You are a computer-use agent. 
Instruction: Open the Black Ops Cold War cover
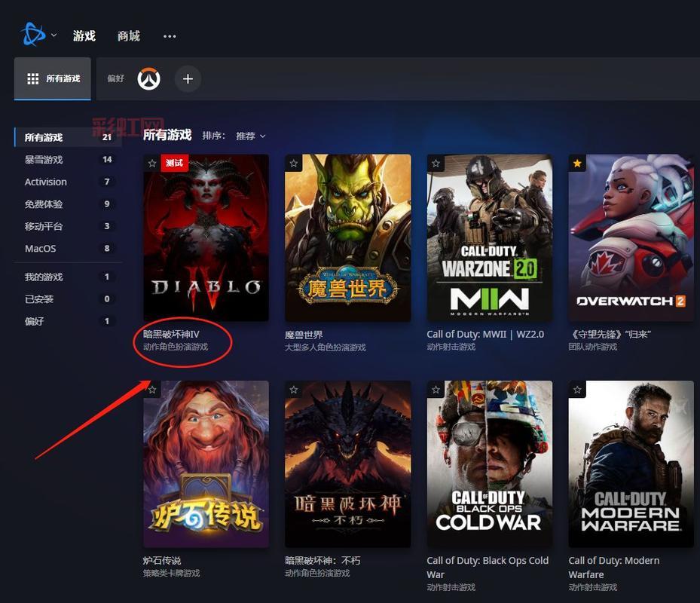(x=490, y=464)
